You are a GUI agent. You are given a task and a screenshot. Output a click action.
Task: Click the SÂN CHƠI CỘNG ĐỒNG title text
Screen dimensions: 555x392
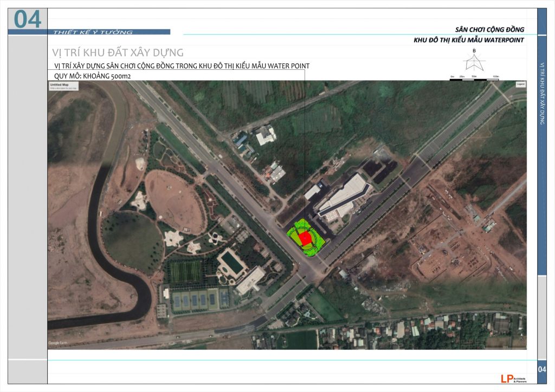[489, 29]
